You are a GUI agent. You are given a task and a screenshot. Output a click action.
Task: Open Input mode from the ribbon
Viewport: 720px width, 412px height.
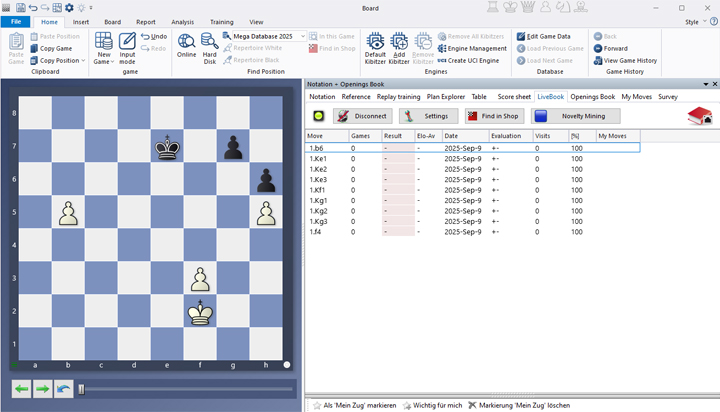(x=127, y=47)
